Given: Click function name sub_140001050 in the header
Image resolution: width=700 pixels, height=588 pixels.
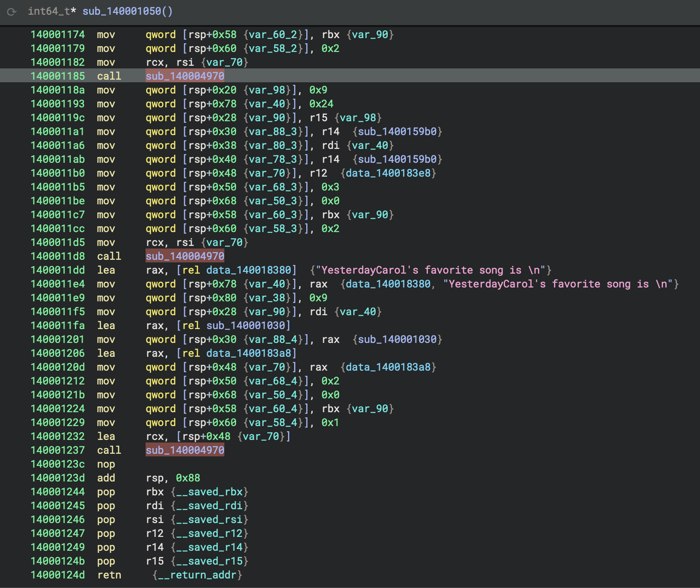Looking at the screenshot, I should pos(122,11).
